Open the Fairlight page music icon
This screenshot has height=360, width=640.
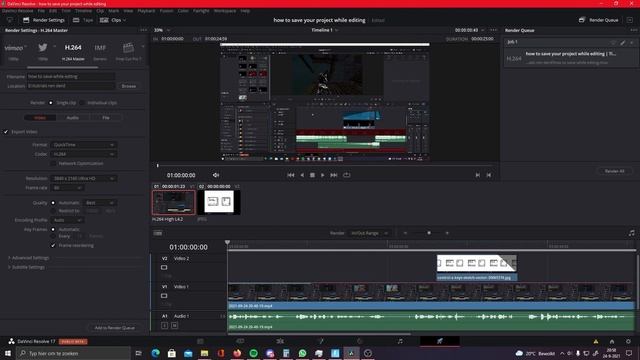(400, 341)
